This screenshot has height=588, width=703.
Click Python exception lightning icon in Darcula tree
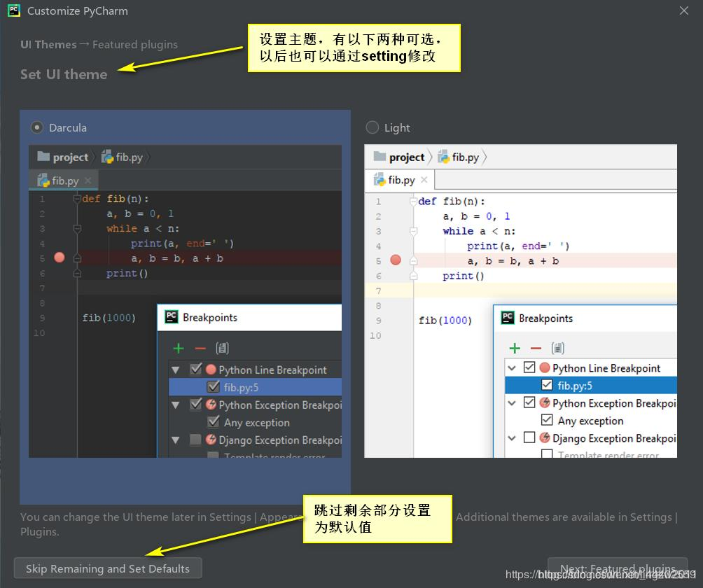coord(211,405)
